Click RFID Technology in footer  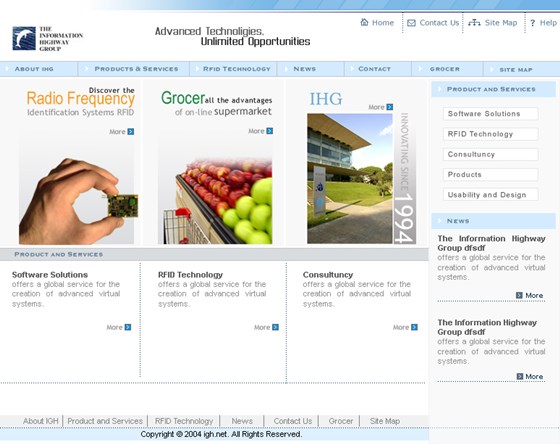pos(184,421)
